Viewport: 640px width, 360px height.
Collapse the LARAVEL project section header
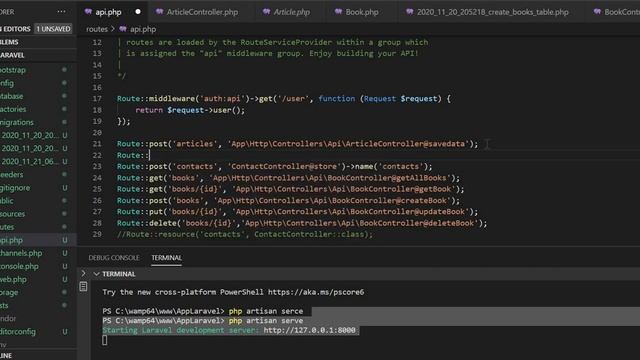pyautogui.click(x=37, y=55)
